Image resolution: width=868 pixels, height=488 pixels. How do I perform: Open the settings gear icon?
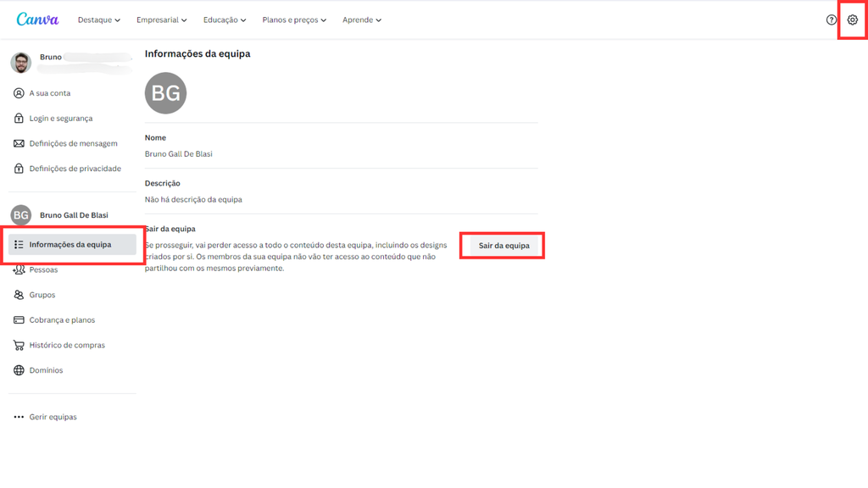pos(852,19)
